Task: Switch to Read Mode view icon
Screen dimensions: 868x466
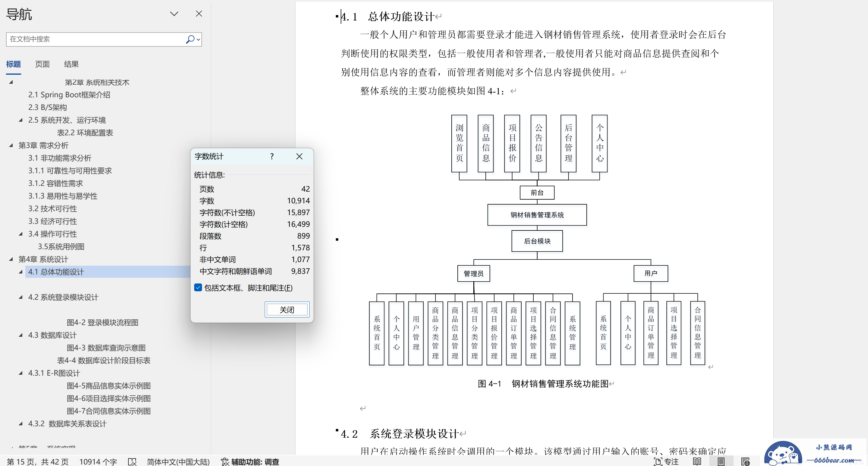Action: (x=697, y=461)
